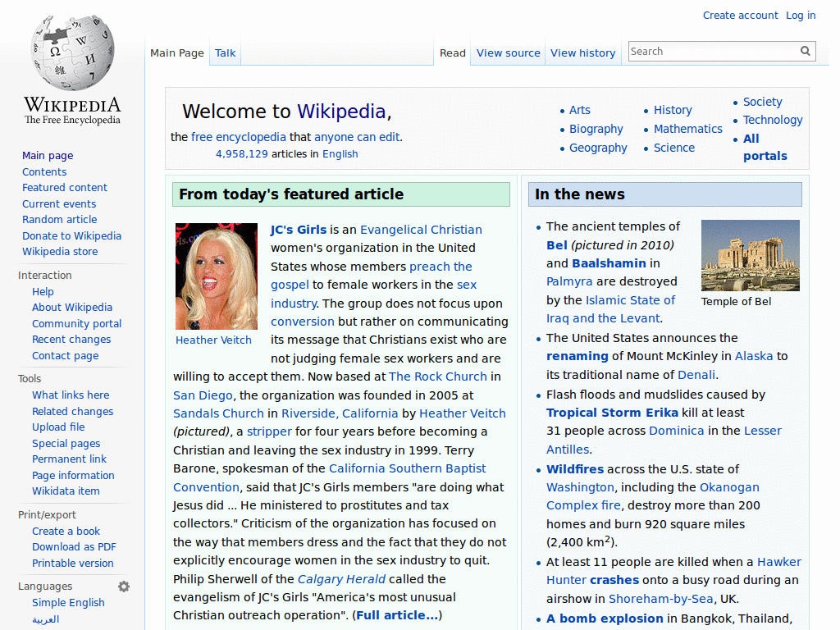Switch to the Talk tab
The image size is (840, 630).
225,53
